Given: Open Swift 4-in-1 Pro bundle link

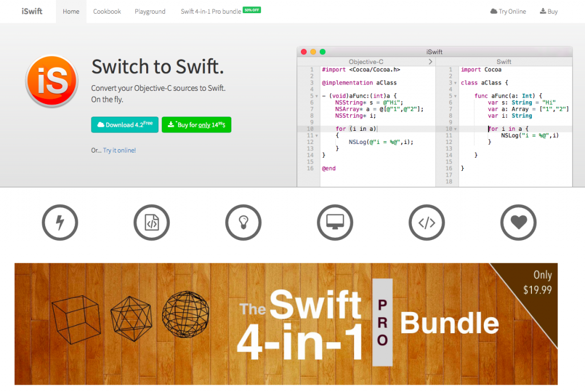Looking at the screenshot, I should (x=210, y=11).
